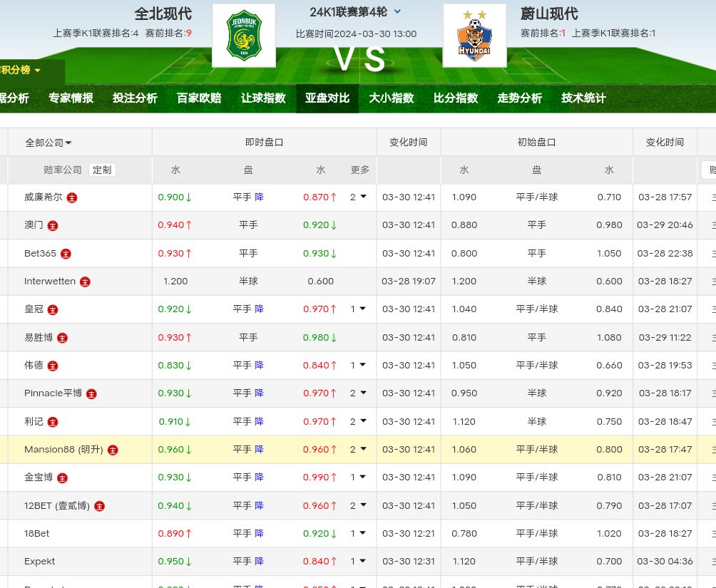
Task: Select the Expekt company row
Action: 40,562
